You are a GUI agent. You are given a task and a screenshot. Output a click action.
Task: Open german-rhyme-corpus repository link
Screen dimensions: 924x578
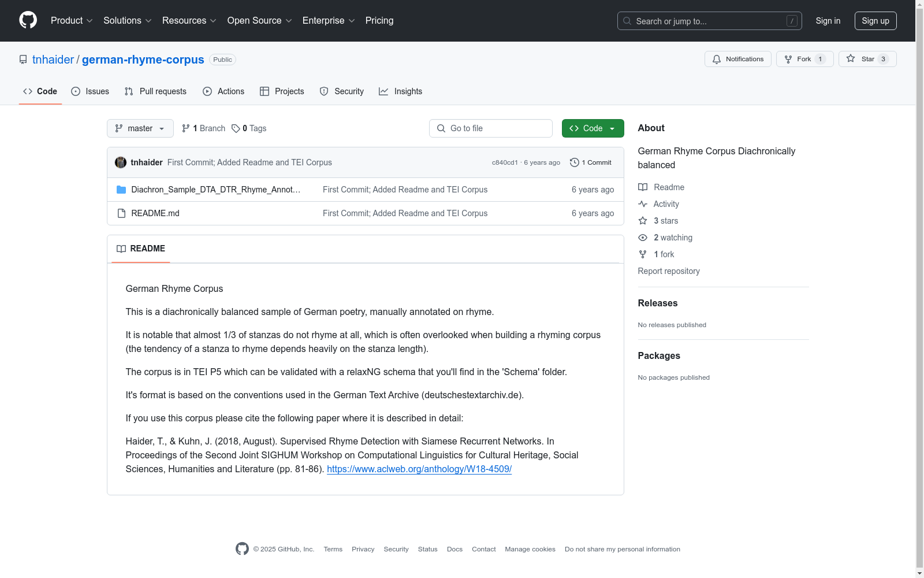(x=143, y=60)
